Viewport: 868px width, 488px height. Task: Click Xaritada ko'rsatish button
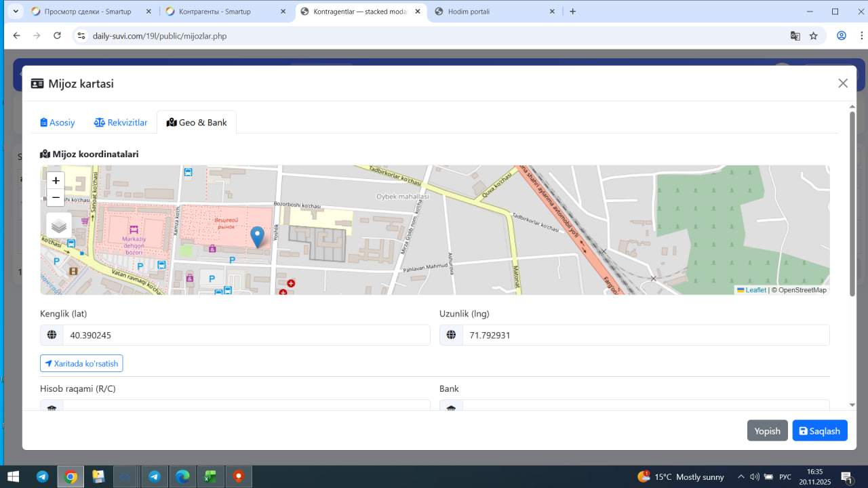click(81, 363)
